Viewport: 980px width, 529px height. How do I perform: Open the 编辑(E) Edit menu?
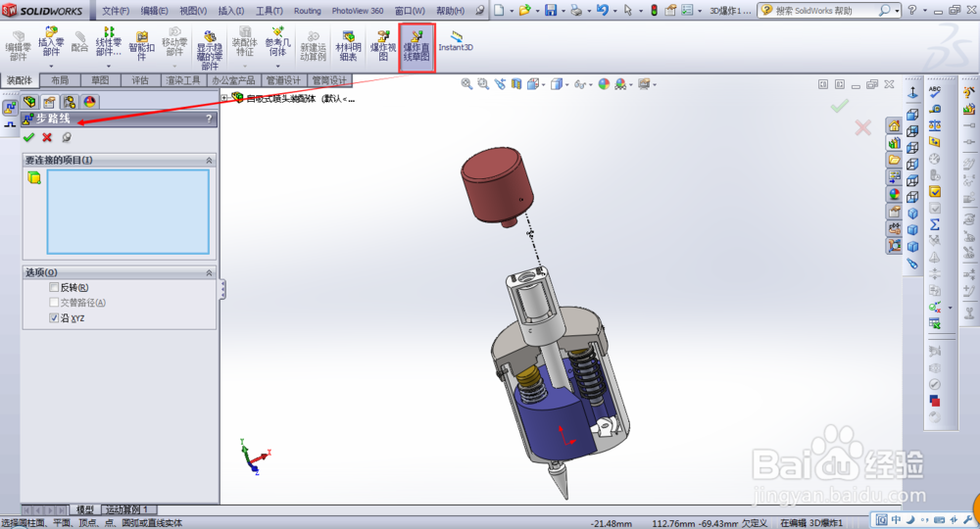[x=155, y=11]
